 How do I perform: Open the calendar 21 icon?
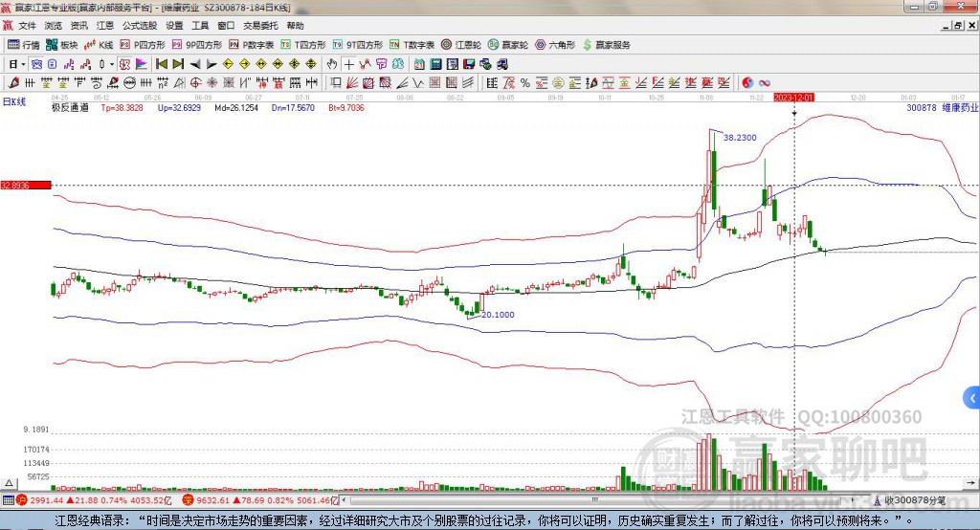point(419,64)
